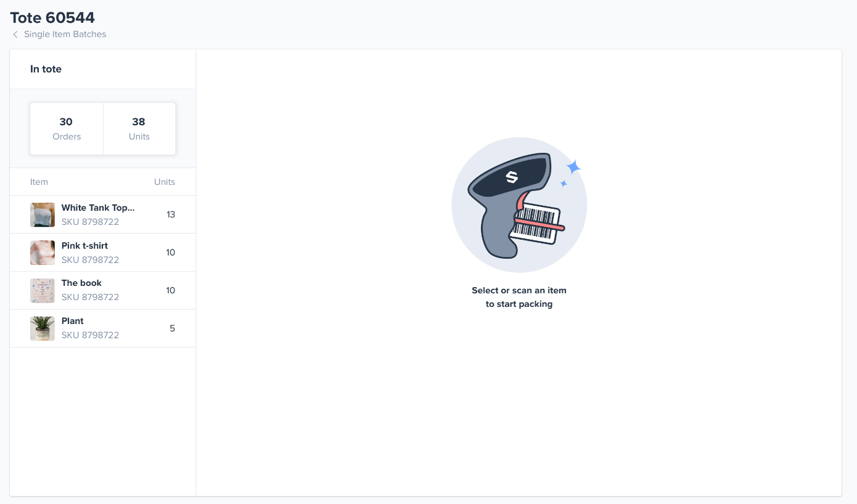
Task: Click the Units column header
Action: (165, 182)
